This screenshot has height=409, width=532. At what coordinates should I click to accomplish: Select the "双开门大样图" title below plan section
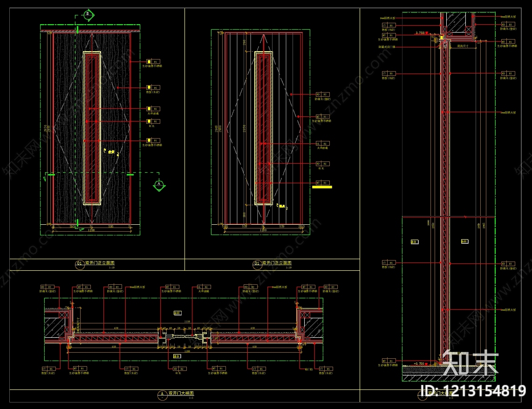coord(181,394)
